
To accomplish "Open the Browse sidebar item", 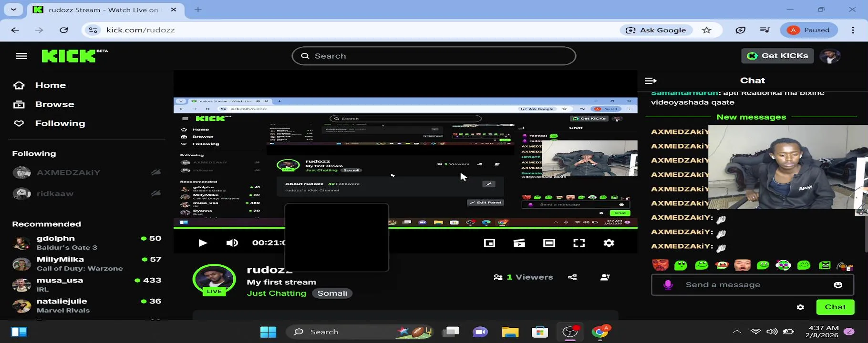I will click(44, 104).
